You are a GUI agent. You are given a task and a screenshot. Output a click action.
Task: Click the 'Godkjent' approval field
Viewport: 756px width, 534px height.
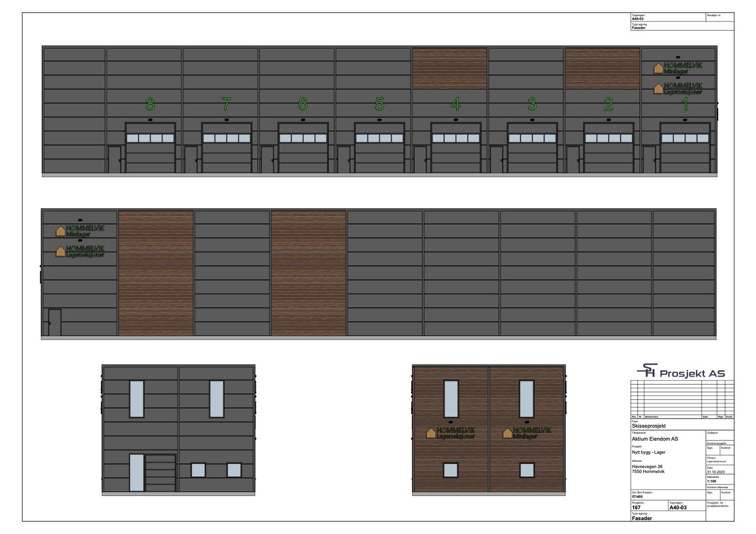pos(720,436)
